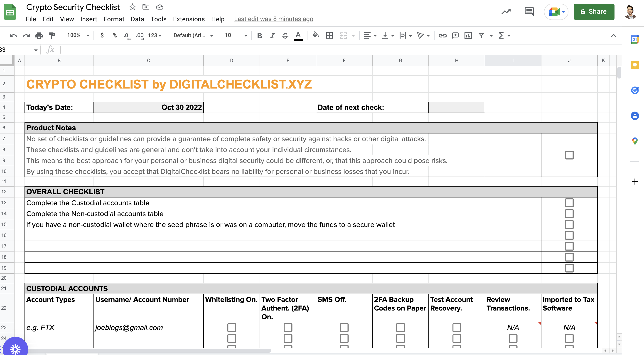
Task: Star the Crypto Security Checklist document
Action: click(133, 7)
